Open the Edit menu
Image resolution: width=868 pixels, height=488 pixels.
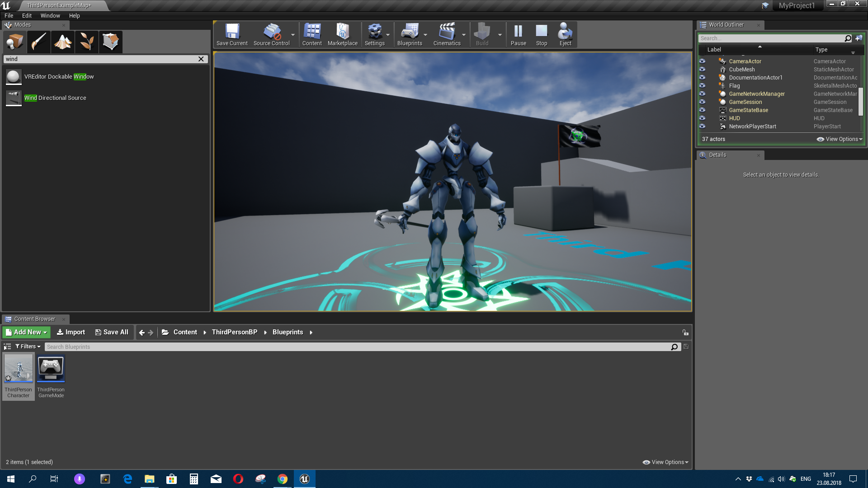point(27,16)
